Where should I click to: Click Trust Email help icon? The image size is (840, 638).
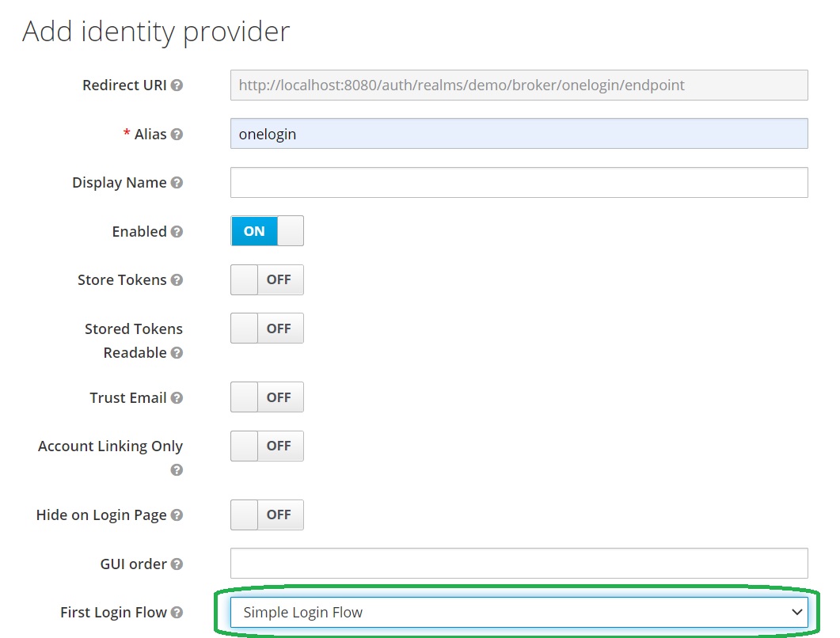click(x=177, y=398)
